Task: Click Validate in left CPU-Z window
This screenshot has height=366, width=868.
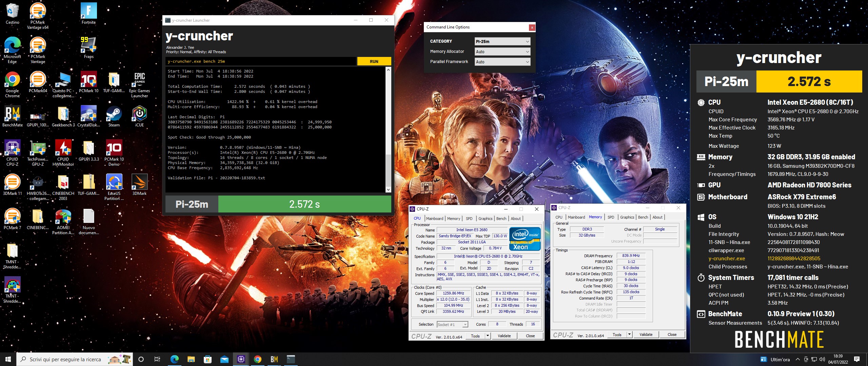Action: click(504, 336)
